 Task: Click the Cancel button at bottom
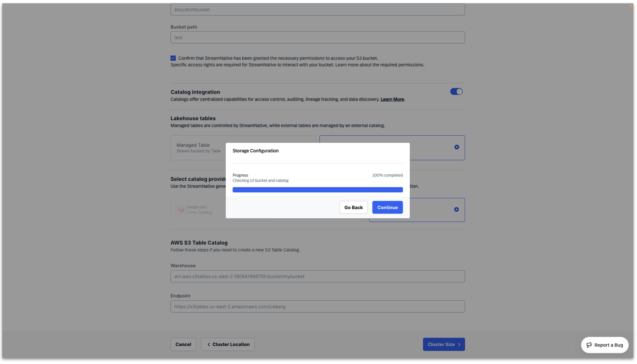tap(183, 344)
